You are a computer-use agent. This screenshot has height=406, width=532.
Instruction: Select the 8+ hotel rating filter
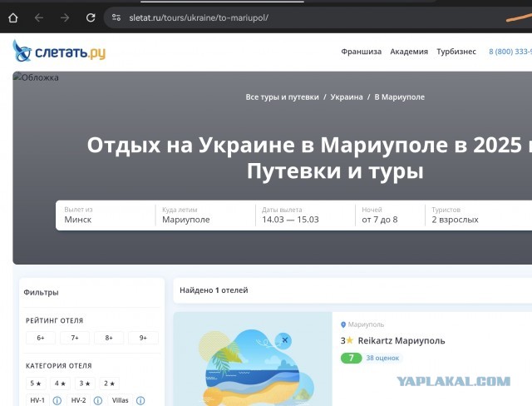point(109,338)
